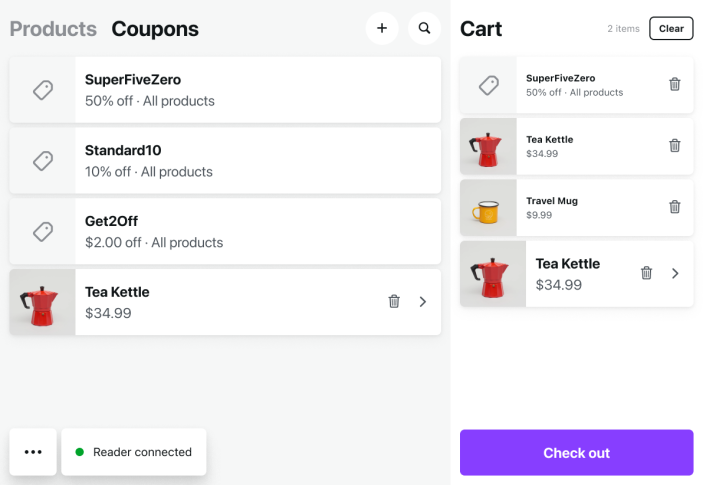Expand the large Tea Kettle cart item chevron

(x=675, y=273)
